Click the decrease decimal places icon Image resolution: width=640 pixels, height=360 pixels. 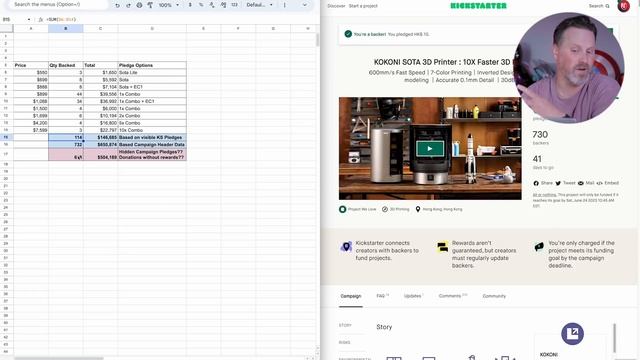[212, 5]
